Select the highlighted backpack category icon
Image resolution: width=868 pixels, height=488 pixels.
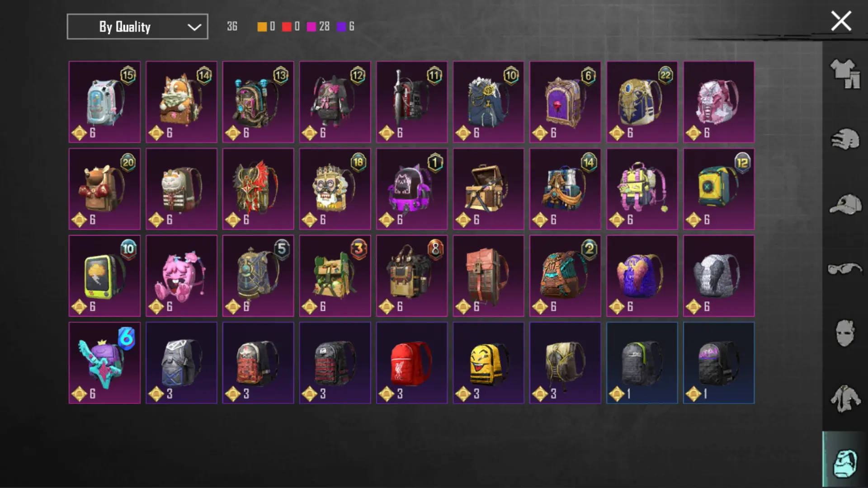point(845,463)
